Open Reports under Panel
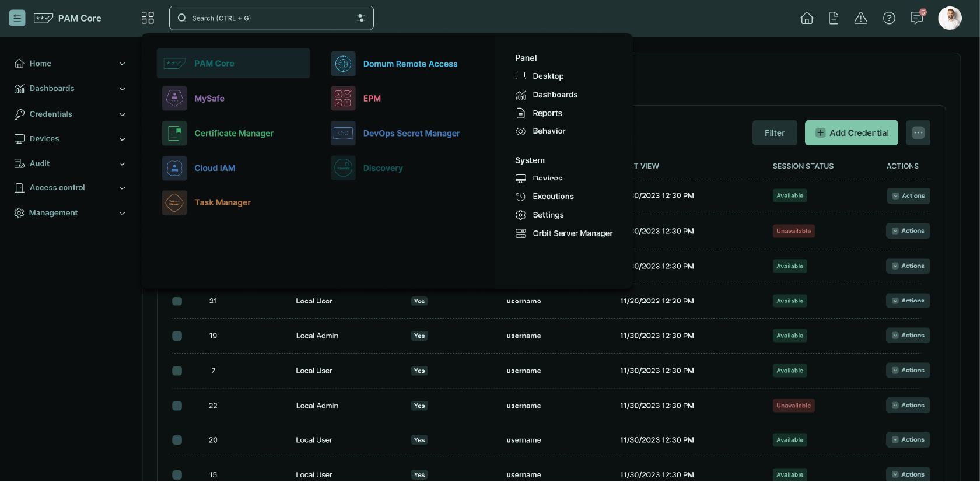The width and height of the screenshot is (980, 482). [x=539, y=113]
